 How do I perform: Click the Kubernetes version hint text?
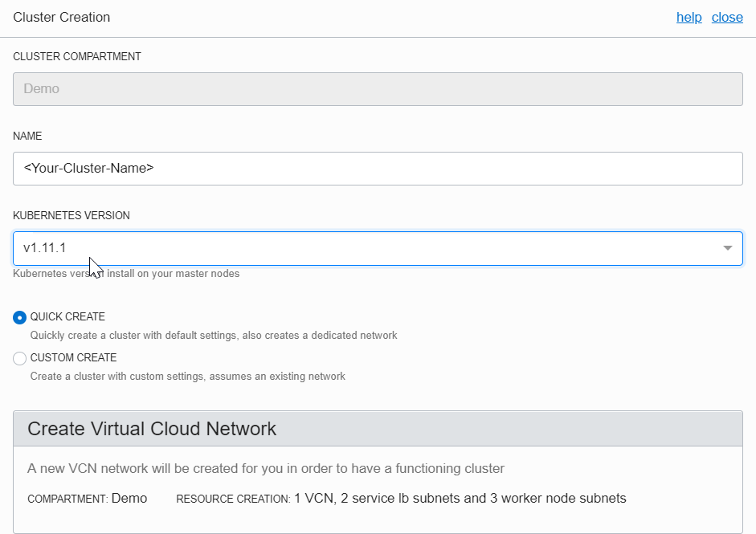click(126, 274)
